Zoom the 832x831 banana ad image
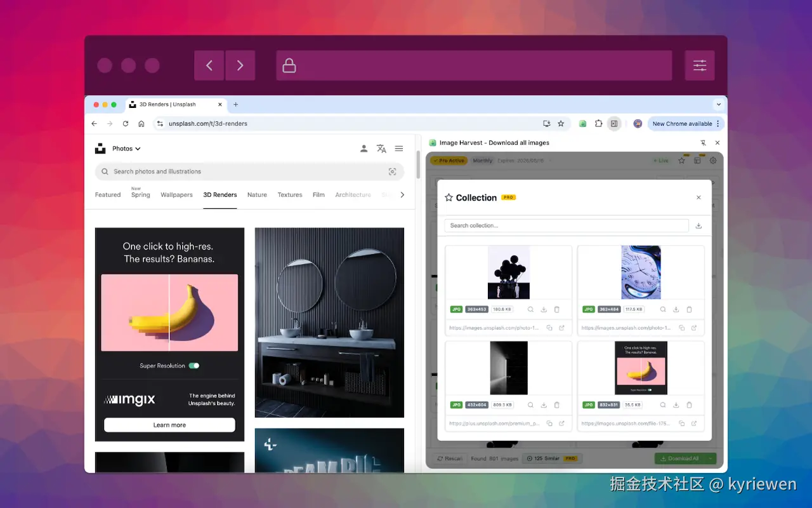 [x=663, y=404]
